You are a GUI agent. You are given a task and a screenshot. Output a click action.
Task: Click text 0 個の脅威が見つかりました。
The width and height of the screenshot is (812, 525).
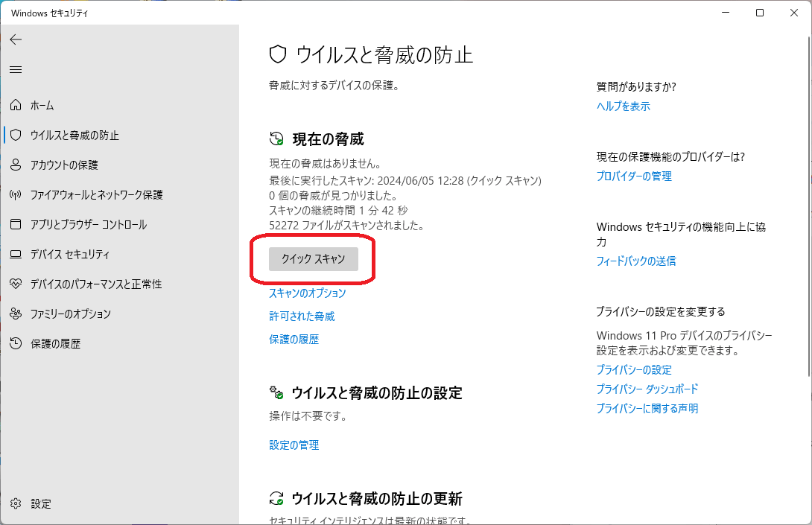point(334,196)
